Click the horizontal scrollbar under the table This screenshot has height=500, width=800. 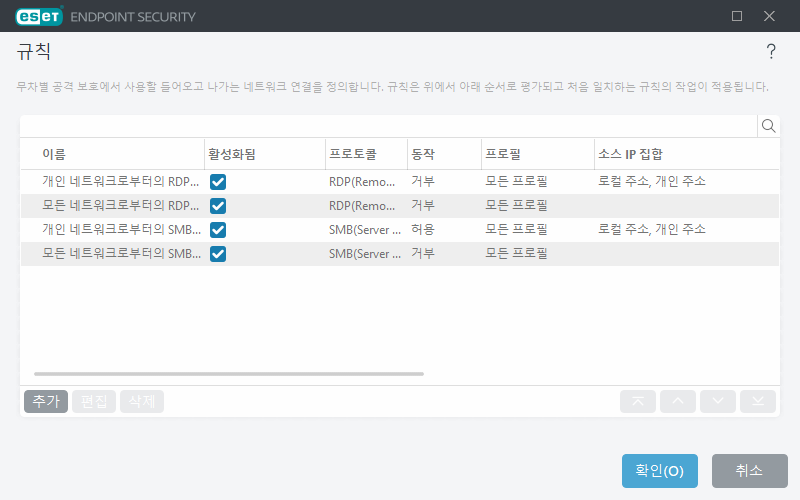[228, 374]
